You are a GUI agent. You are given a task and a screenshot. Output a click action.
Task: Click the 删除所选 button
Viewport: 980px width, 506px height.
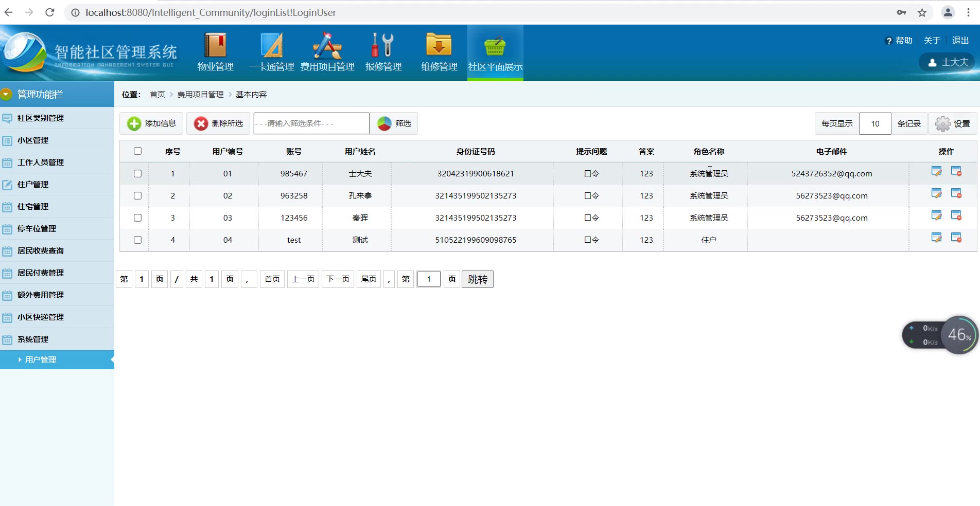click(x=218, y=123)
